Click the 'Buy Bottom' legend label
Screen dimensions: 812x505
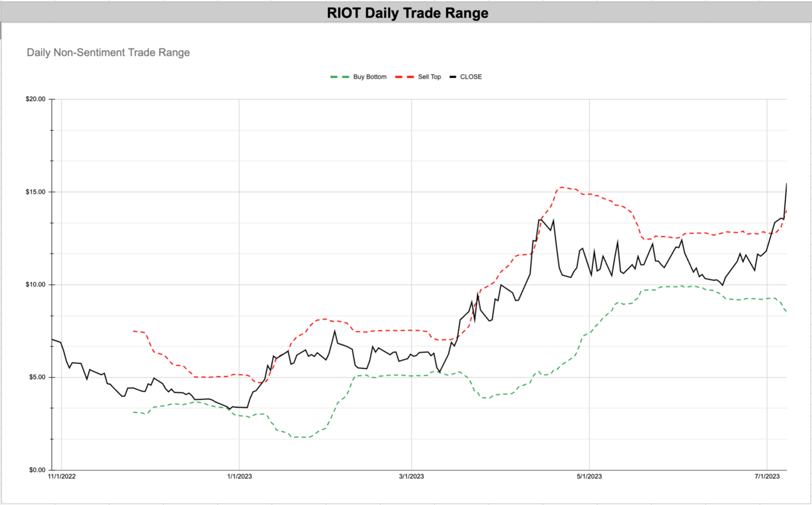[x=370, y=77]
